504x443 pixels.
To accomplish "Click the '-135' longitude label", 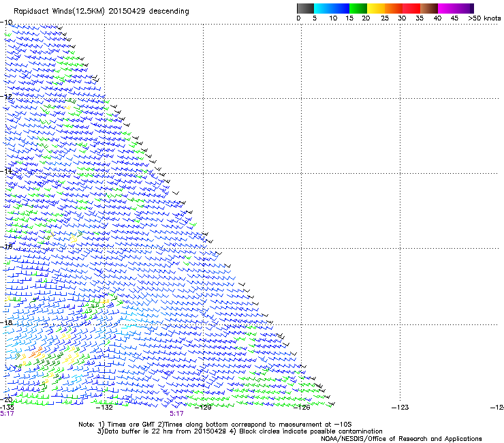I will pos(7,408).
